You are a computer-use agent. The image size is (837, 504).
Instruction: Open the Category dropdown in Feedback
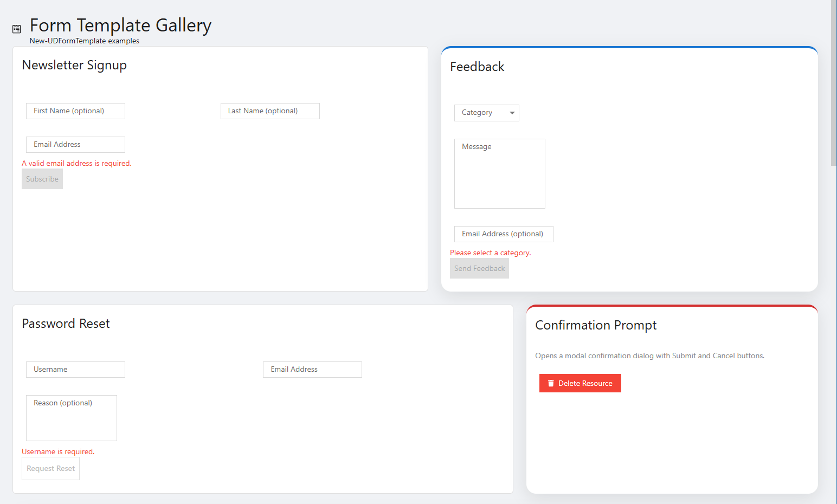point(487,113)
